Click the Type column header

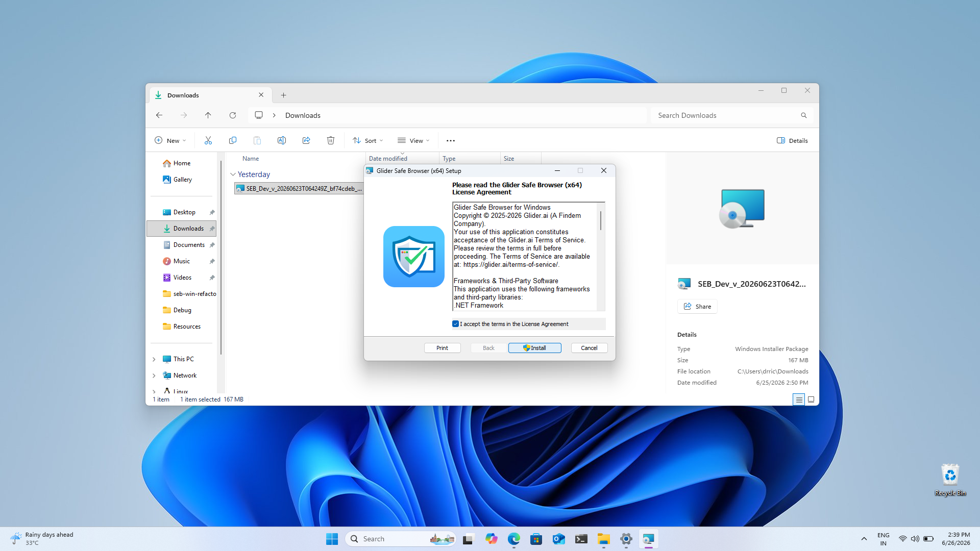[470, 159]
